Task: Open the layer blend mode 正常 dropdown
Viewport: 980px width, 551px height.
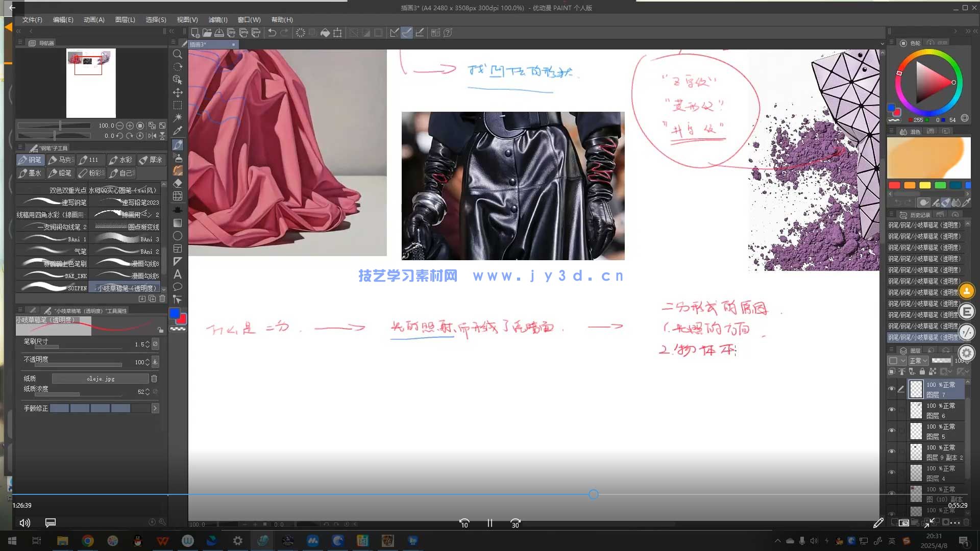Action: pos(918,360)
